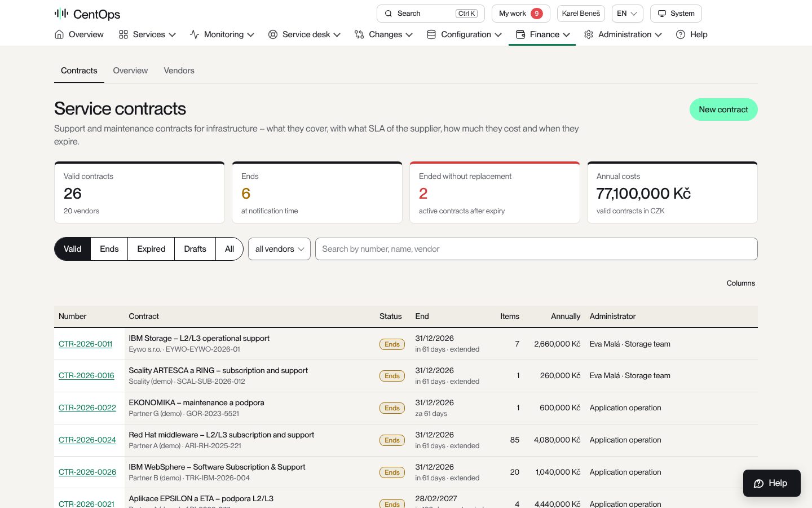Click the New contract button
The image size is (812, 508).
click(x=723, y=110)
